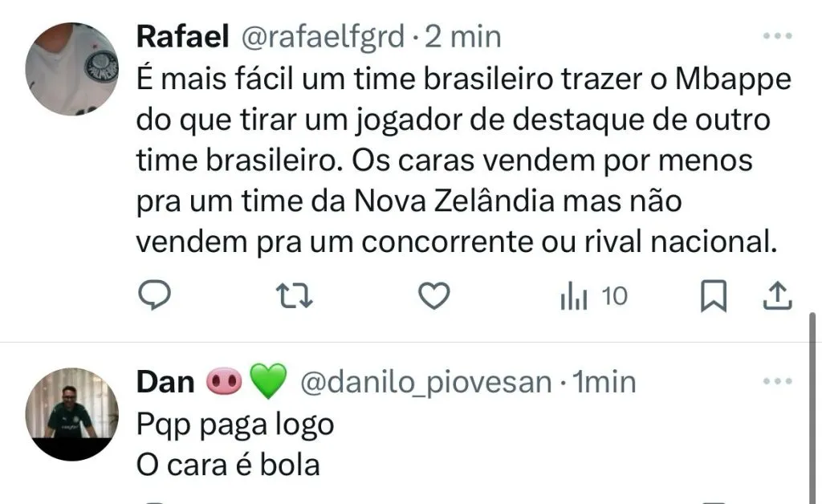The width and height of the screenshot is (822, 504).
Task: View analytics showing 10 views
Action: [x=594, y=298]
